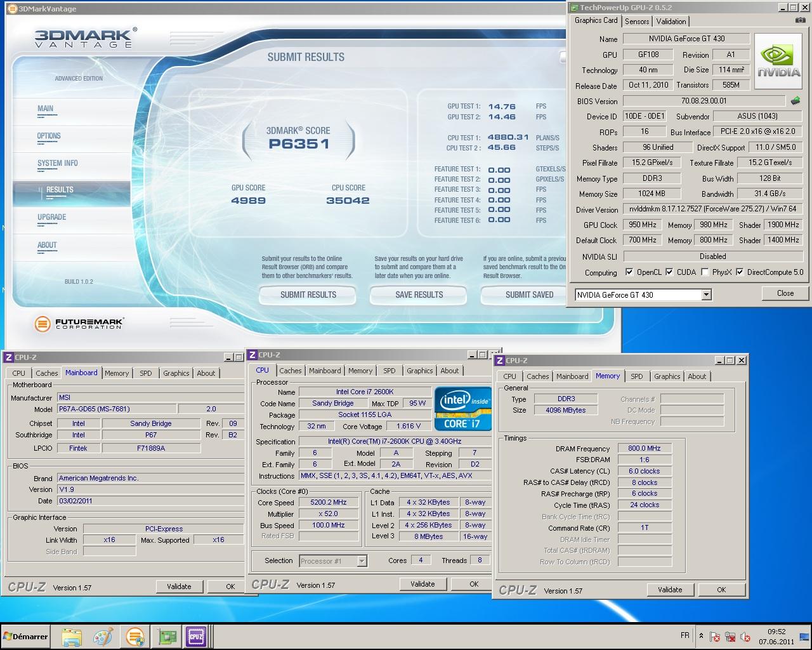
Task: Open Main in 3DMark sidebar
Action: pos(46,109)
